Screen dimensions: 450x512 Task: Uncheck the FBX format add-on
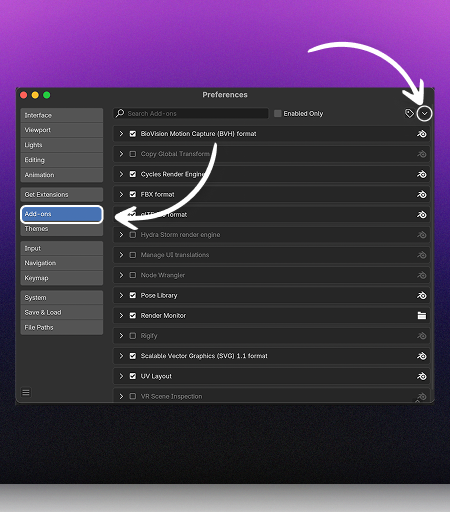click(x=133, y=194)
